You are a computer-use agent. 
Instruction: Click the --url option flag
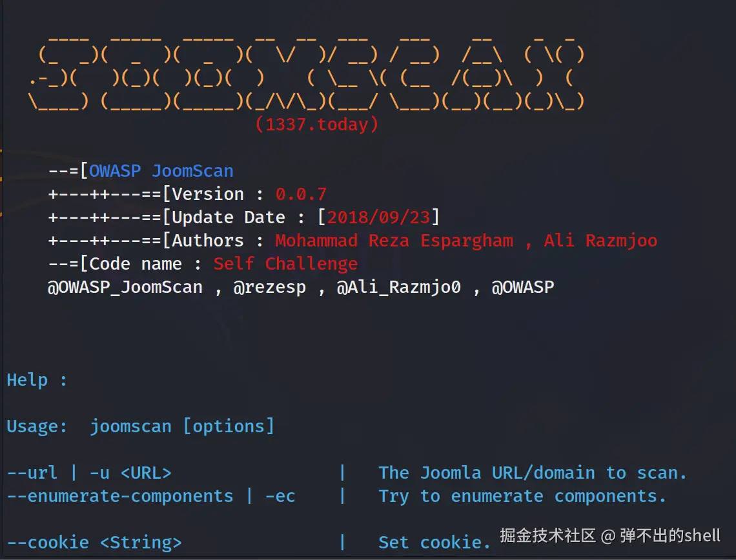pos(32,473)
